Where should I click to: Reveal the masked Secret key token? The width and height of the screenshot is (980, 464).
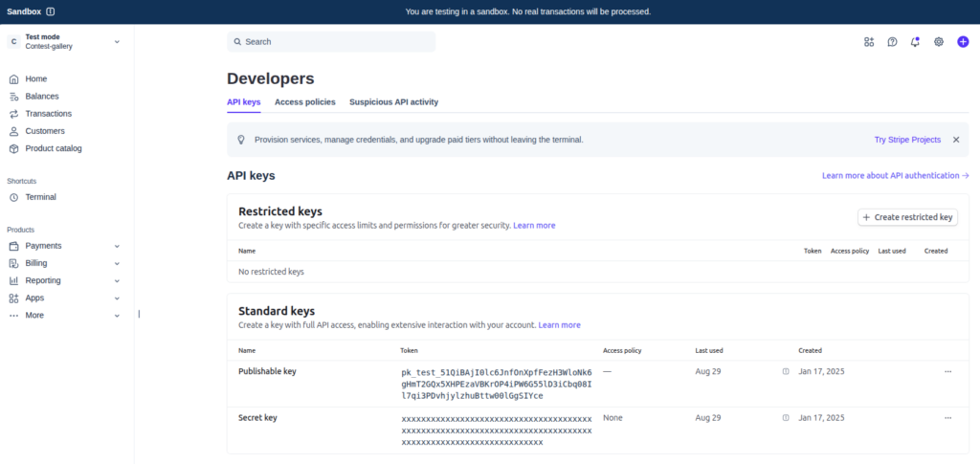click(x=497, y=431)
